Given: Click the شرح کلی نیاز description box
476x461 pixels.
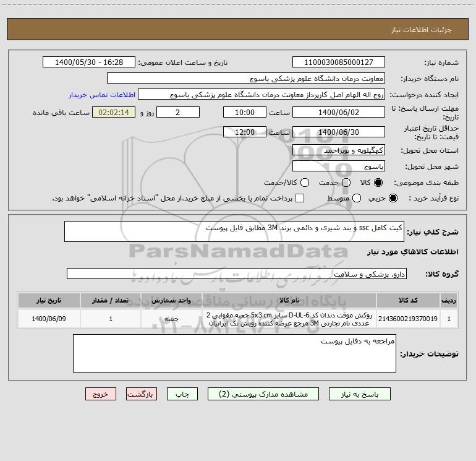Looking at the screenshot, I should (x=234, y=231).
